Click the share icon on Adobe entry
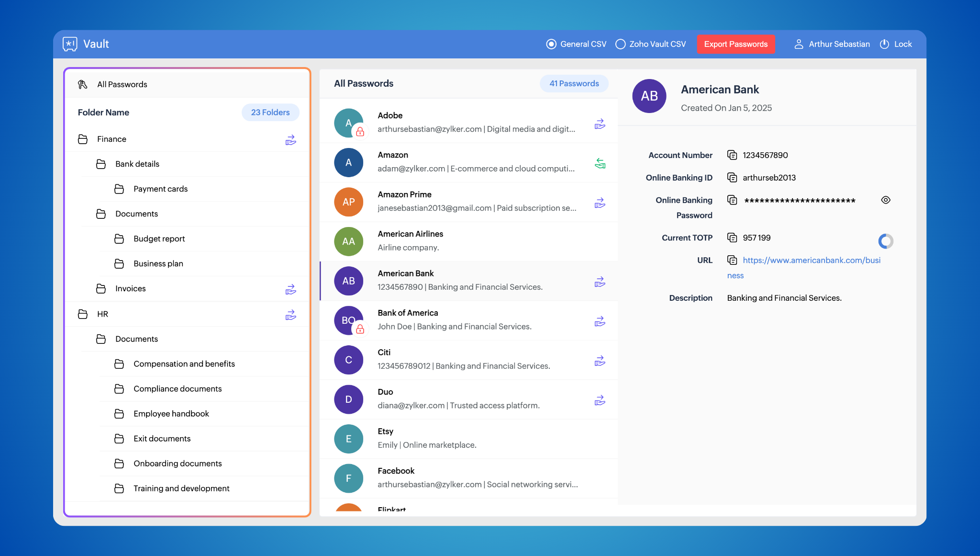The width and height of the screenshot is (980, 556). 600,124
